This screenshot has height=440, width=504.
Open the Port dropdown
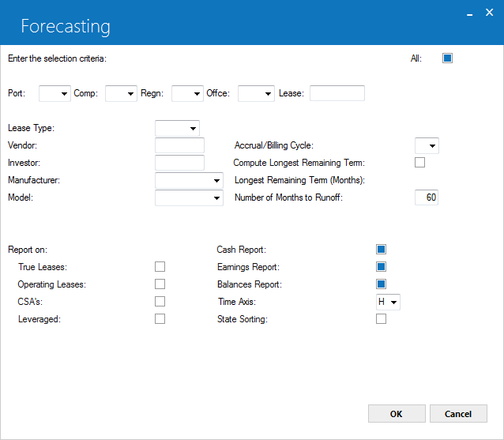coord(55,93)
